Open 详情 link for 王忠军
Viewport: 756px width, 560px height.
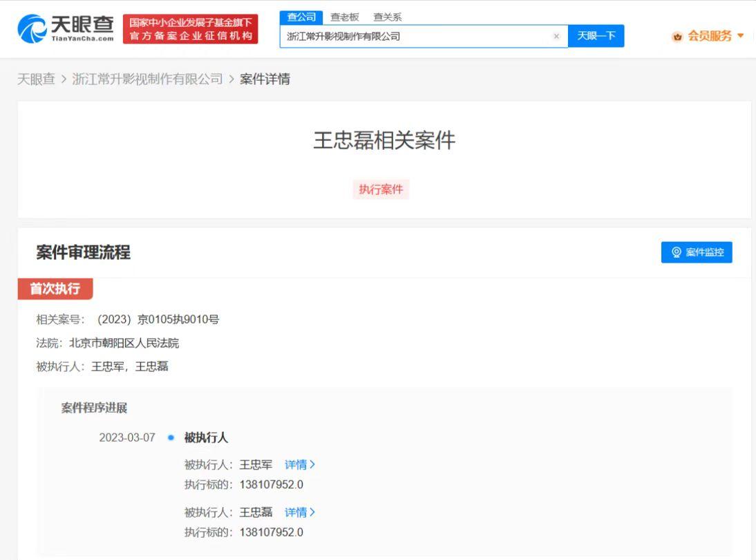(299, 465)
